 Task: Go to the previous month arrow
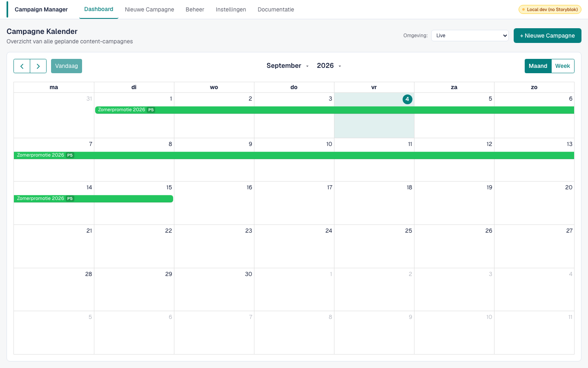tap(22, 66)
